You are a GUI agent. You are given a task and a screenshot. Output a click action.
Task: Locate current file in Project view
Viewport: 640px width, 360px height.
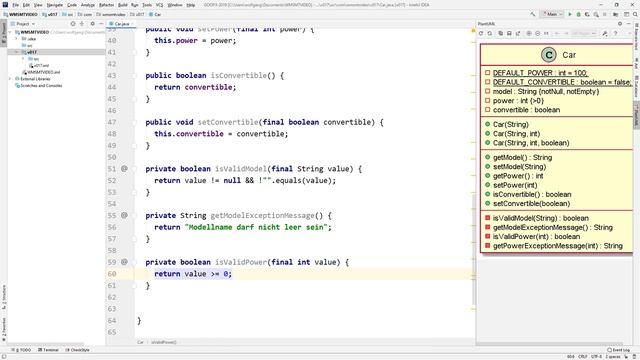pos(73,24)
